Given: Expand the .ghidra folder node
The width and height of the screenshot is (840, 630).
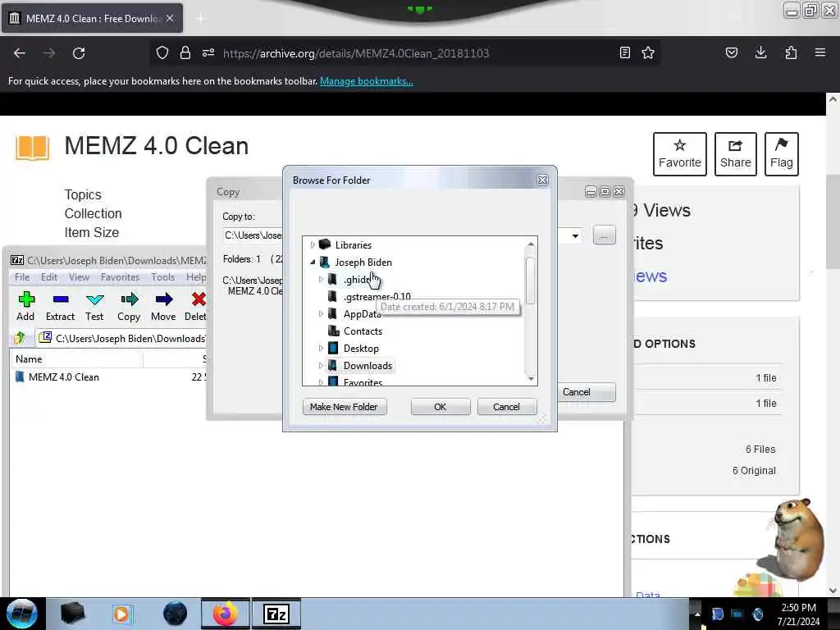Looking at the screenshot, I should click(321, 279).
